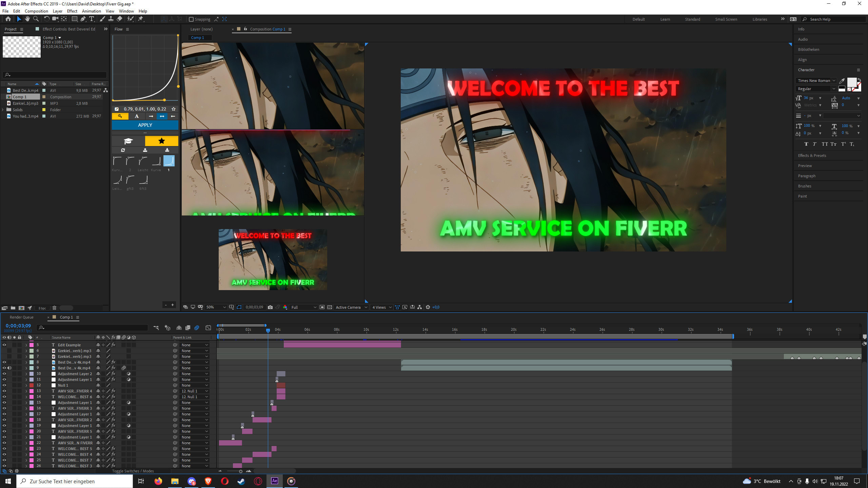Expand the Solids folder in Project

(x=3, y=110)
